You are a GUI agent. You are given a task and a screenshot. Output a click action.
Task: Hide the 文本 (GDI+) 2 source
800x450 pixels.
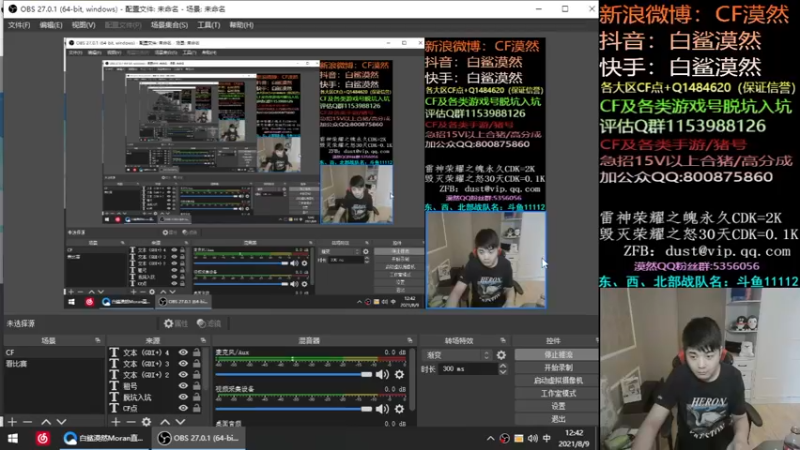pos(183,375)
